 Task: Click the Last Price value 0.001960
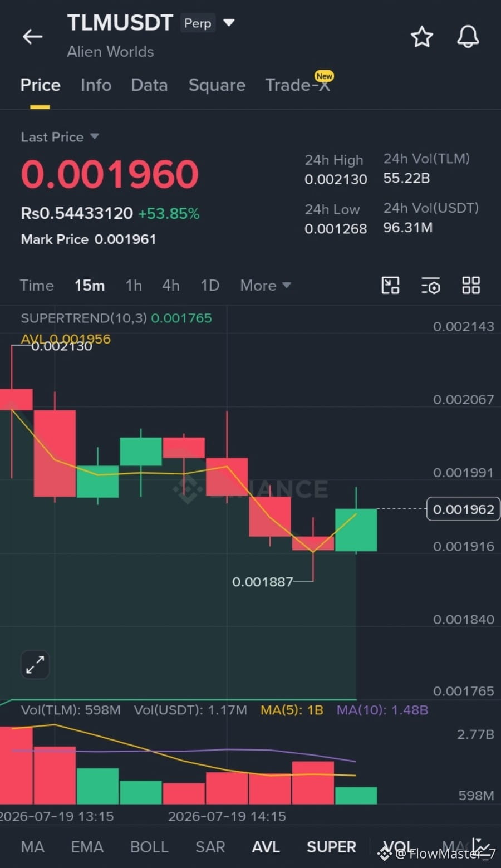110,174
